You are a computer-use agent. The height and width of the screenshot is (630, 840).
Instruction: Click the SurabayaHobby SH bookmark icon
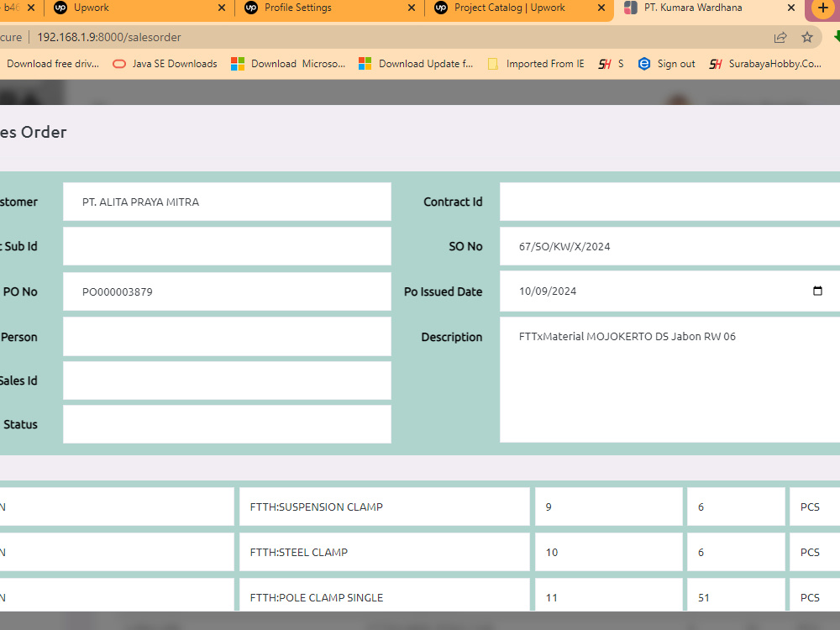[715, 63]
